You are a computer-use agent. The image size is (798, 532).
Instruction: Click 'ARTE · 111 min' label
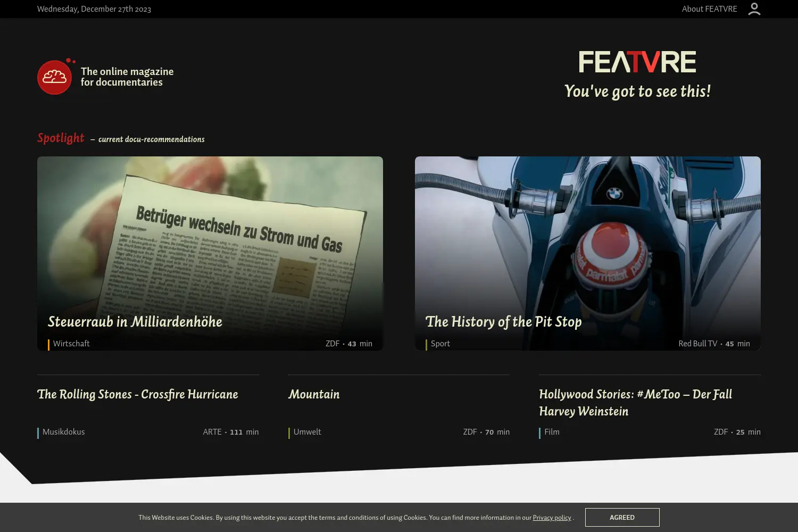click(x=231, y=432)
